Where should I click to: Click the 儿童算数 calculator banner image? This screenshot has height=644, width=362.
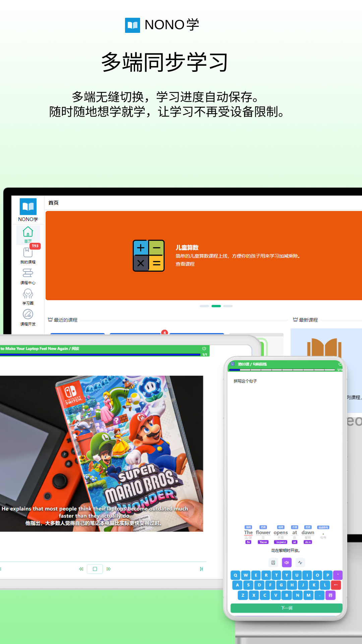coord(148,256)
